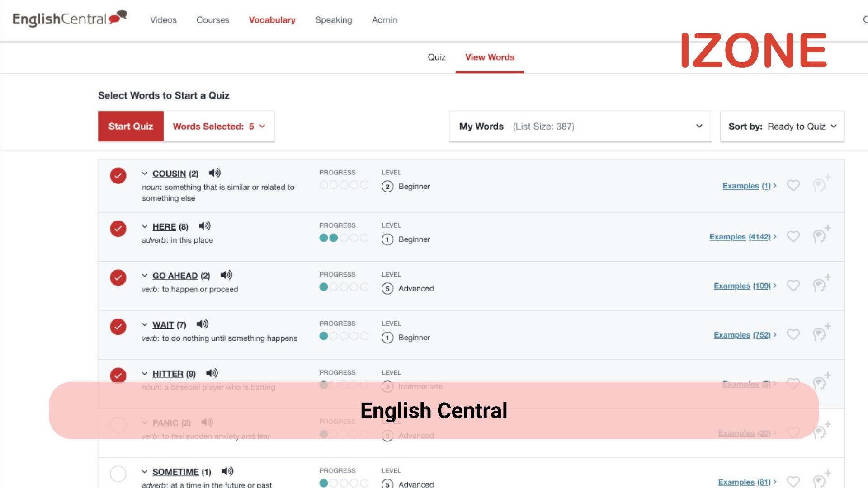This screenshot has height=488, width=868.
Task: Go to the Videos menu
Action: 163,20
